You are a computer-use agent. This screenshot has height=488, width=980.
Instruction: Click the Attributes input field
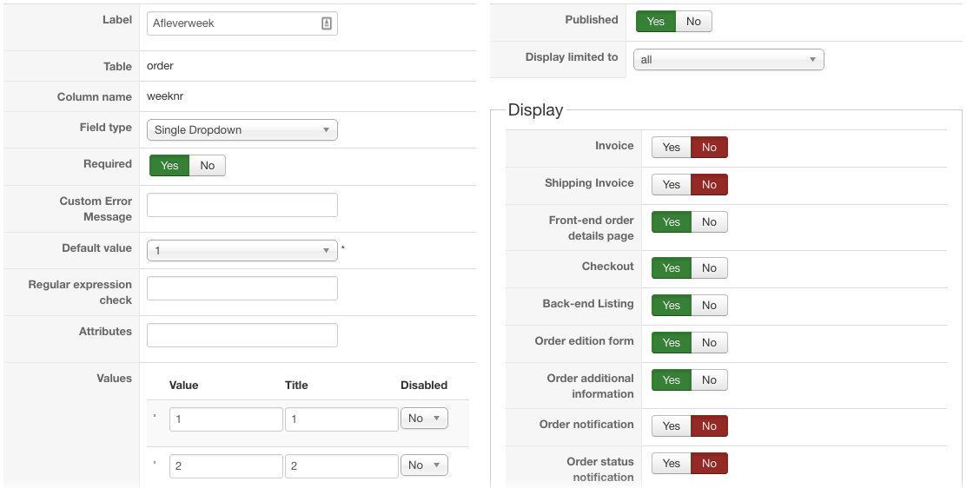(x=242, y=335)
